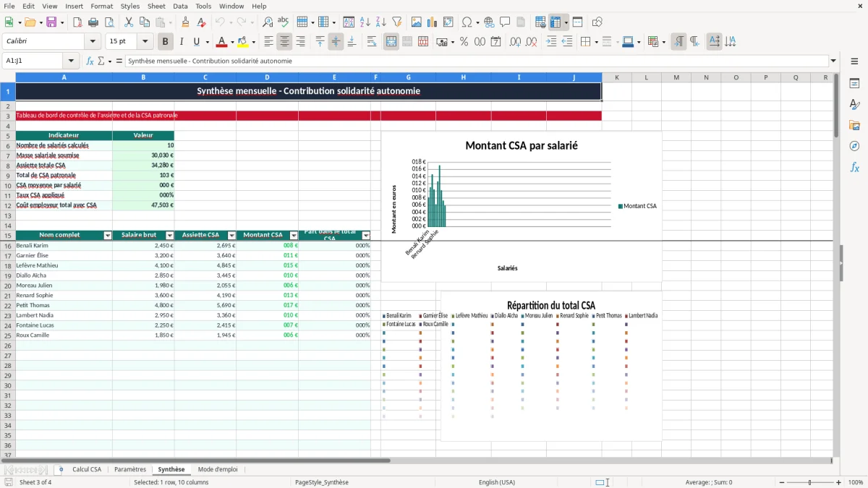
Task: Open font color dropdown arrow
Action: (233, 42)
